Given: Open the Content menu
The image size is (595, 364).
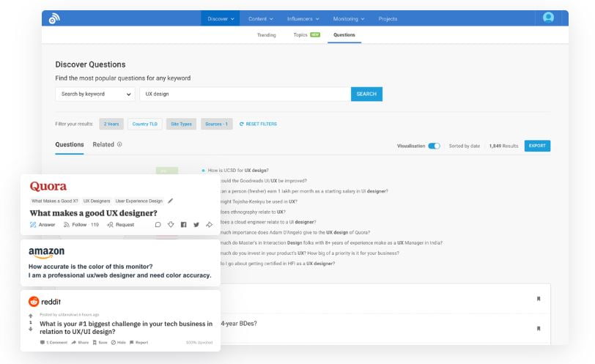Looking at the screenshot, I should point(261,18).
